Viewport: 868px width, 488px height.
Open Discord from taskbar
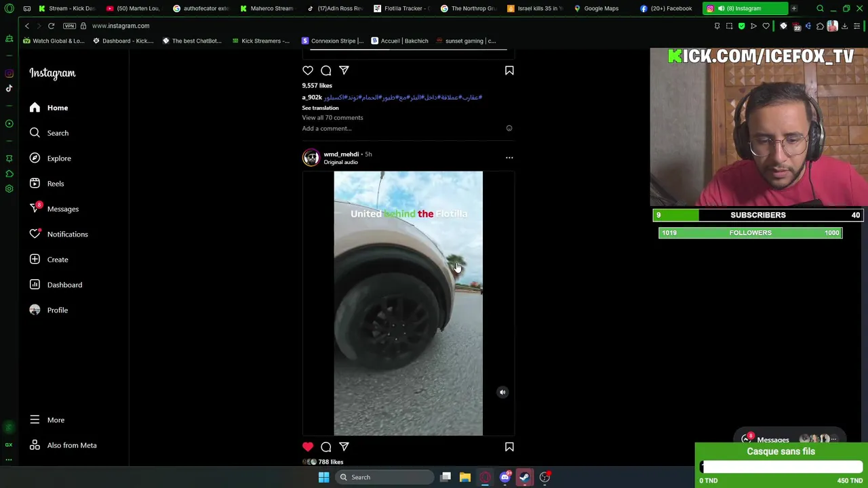pyautogui.click(x=505, y=477)
